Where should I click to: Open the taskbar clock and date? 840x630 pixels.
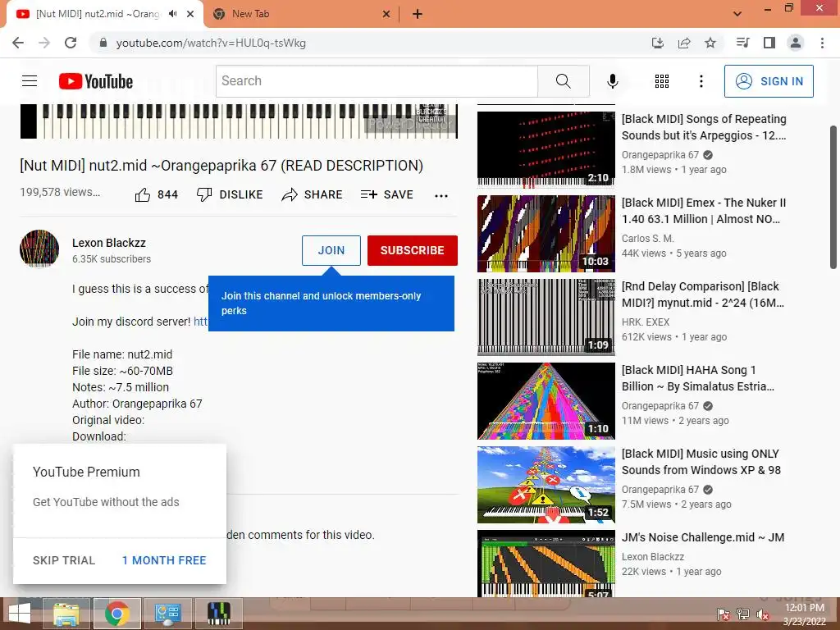coord(804,614)
